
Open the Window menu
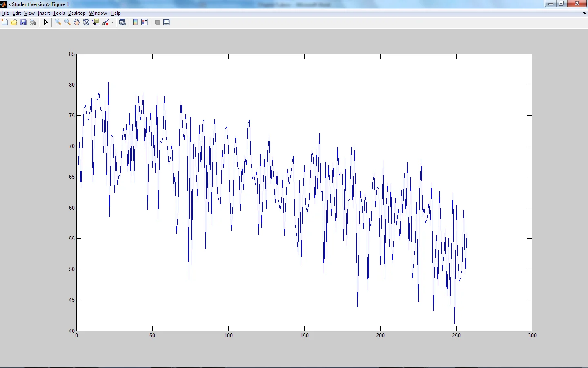(98, 13)
